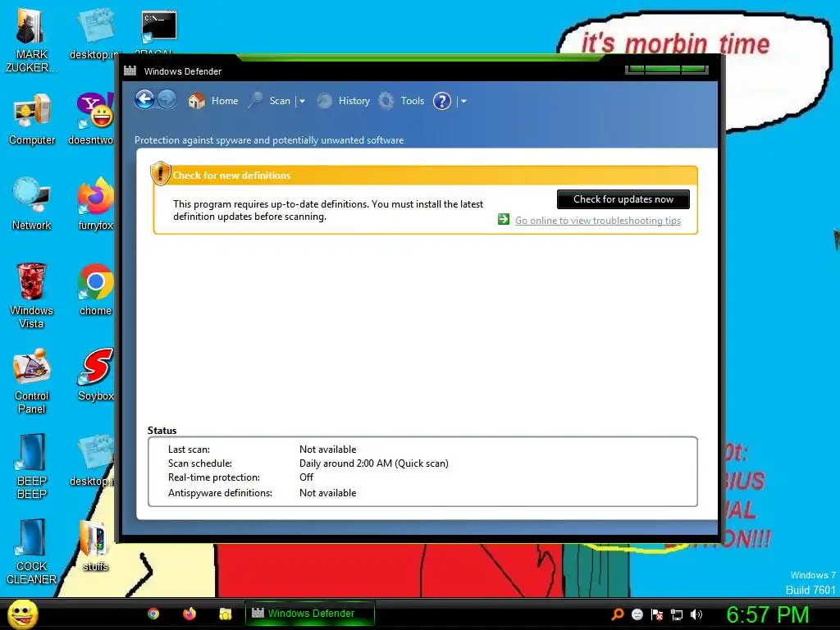Click the green window control bar
Image resolution: width=840 pixels, height=630 pixels.
(667, 70)
